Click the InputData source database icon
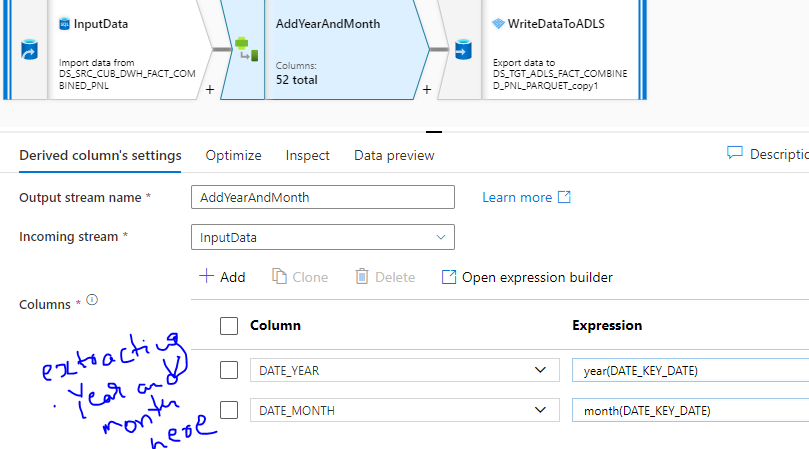Screen dimensions: 809x449 tap(29, 50)
